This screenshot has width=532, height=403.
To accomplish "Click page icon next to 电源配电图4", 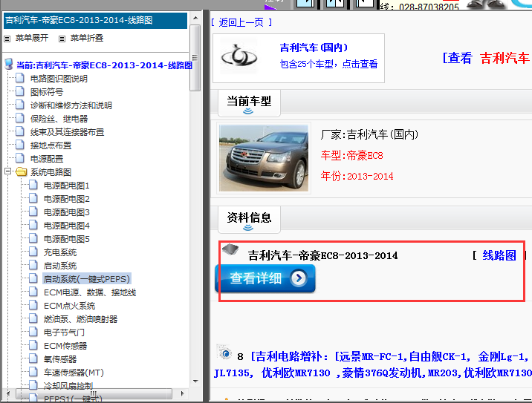I will [33, 225].
